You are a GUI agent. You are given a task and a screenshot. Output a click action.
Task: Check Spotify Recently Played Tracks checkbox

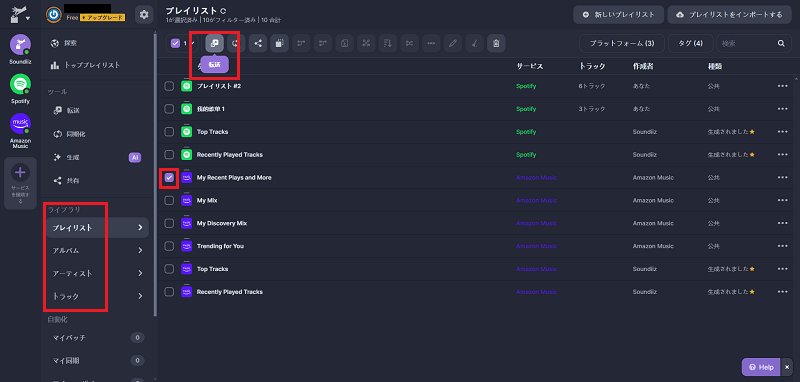(x=169, y=154)
